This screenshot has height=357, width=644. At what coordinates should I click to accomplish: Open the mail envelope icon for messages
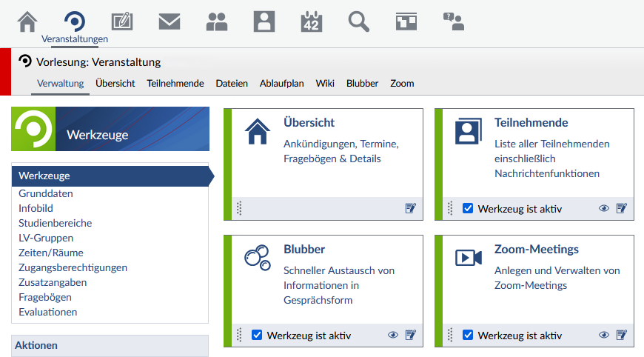tap(170, 21)
